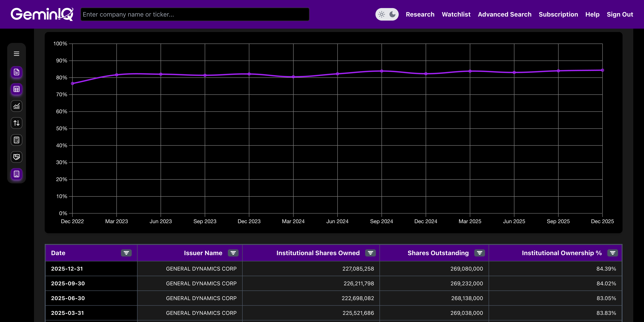Open Institutional Shares Owned column filter
644x322 pixels.
click(370, 253)
